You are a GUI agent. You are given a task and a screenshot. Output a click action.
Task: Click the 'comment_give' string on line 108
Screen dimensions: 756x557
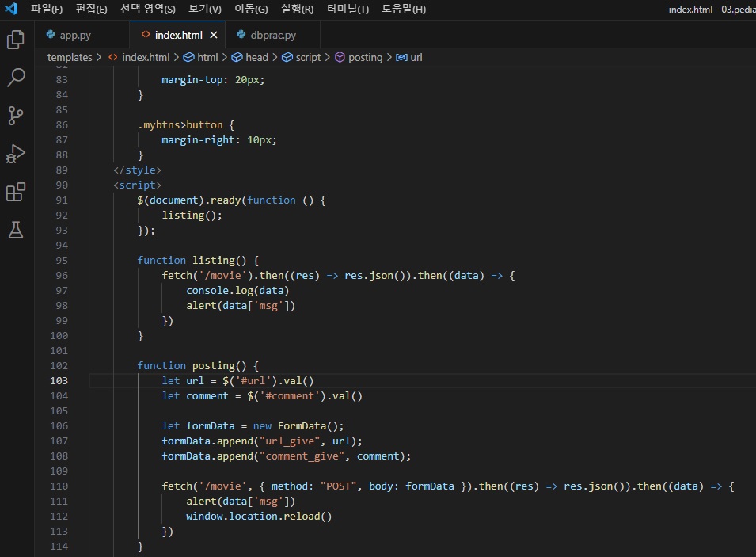click(x=302, y=456)
